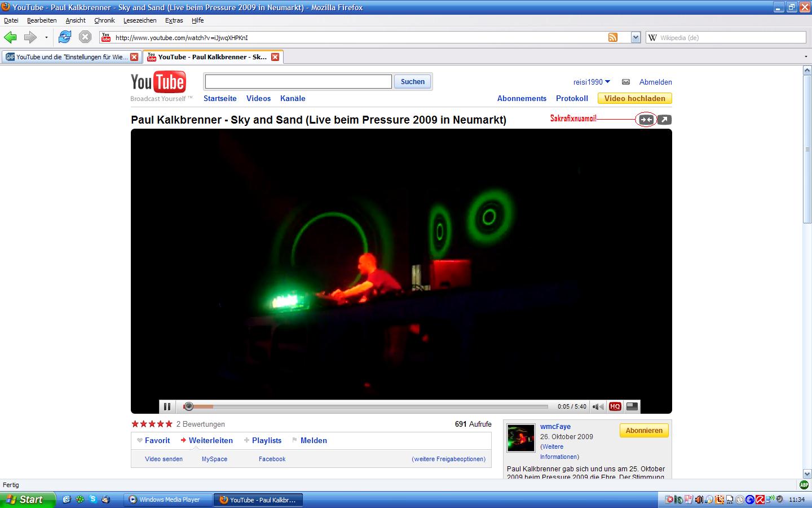This screenshot has width=812, height=508.
Task: Share the video to Facebook
Action: point(272,459)
